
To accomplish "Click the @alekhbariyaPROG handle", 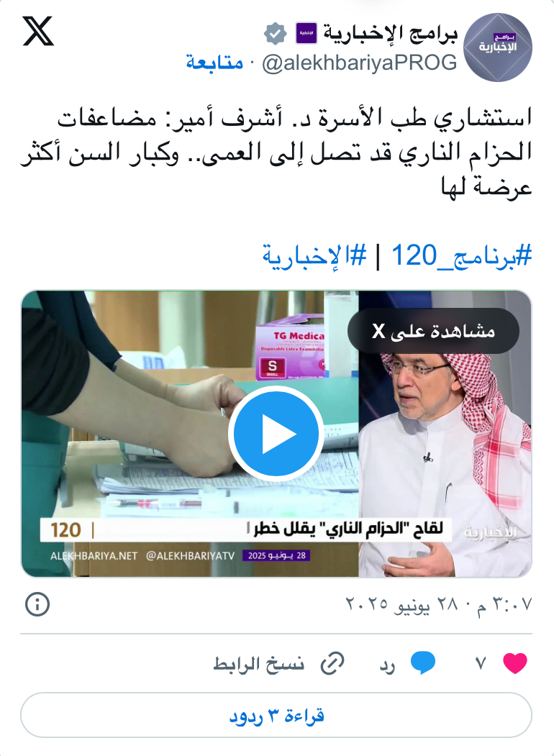I will pyautogui.click(x=359, y=63).
